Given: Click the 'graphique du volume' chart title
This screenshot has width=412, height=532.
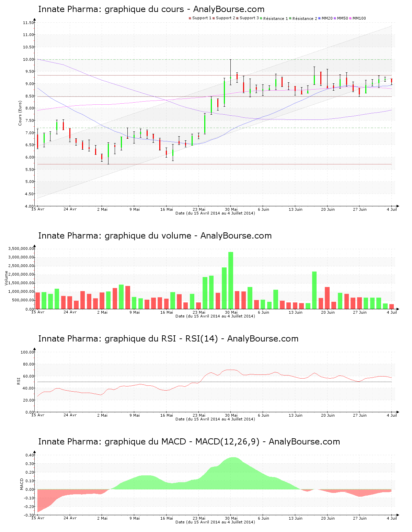Looking at the screenshot, I should pyautogui.click(x=155, y=236).
